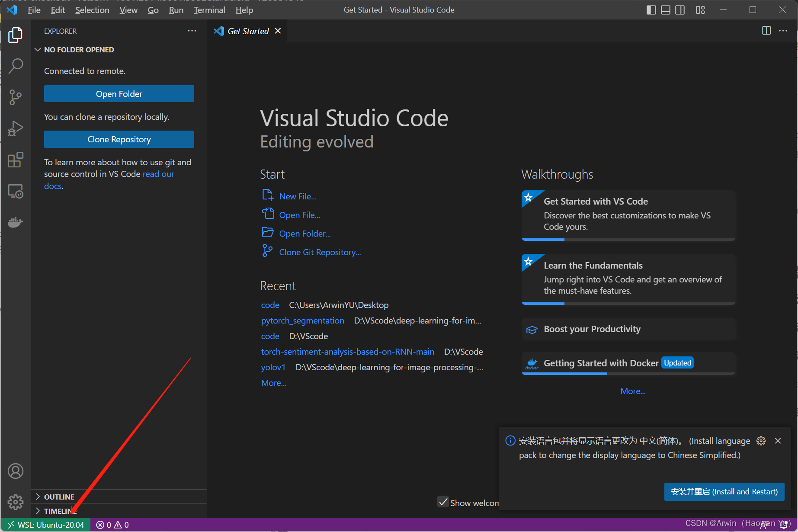Dismiss the language pack notification

pos(778,441)
